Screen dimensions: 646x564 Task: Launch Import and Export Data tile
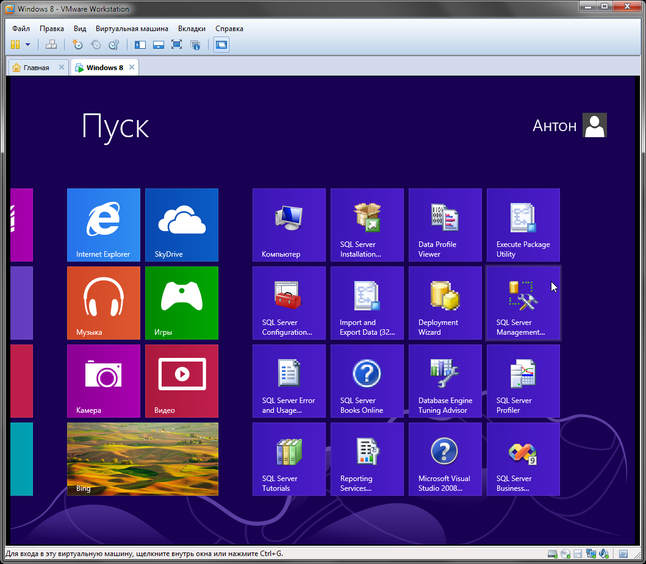coord(367,303)
